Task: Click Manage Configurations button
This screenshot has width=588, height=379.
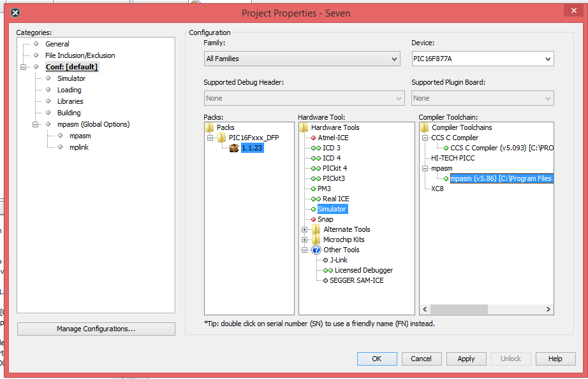Action: (96, 329)
